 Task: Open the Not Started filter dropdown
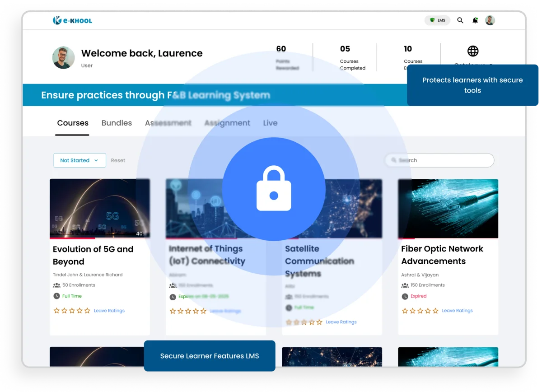click(x=79, y=160)
